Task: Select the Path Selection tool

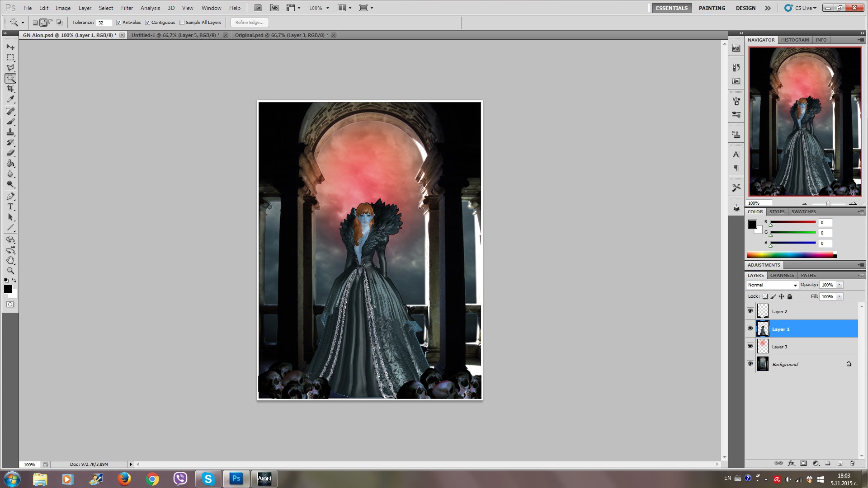Action: pyautogui.click(x=10, y=217)
